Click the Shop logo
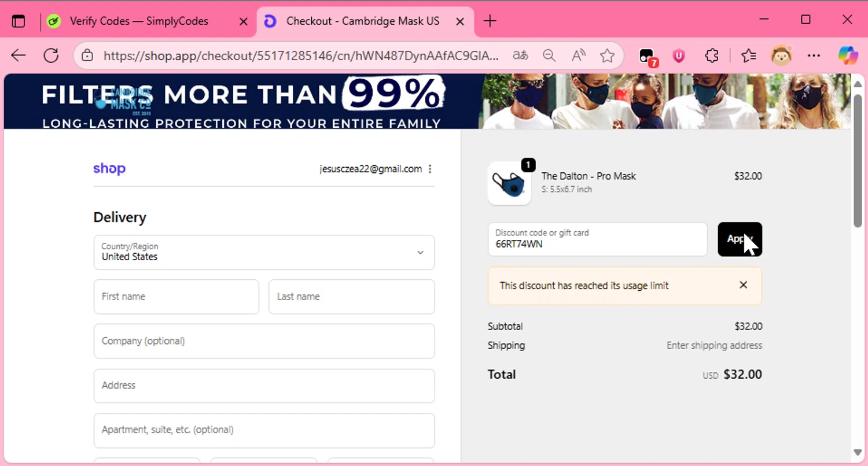 point(109,169)
